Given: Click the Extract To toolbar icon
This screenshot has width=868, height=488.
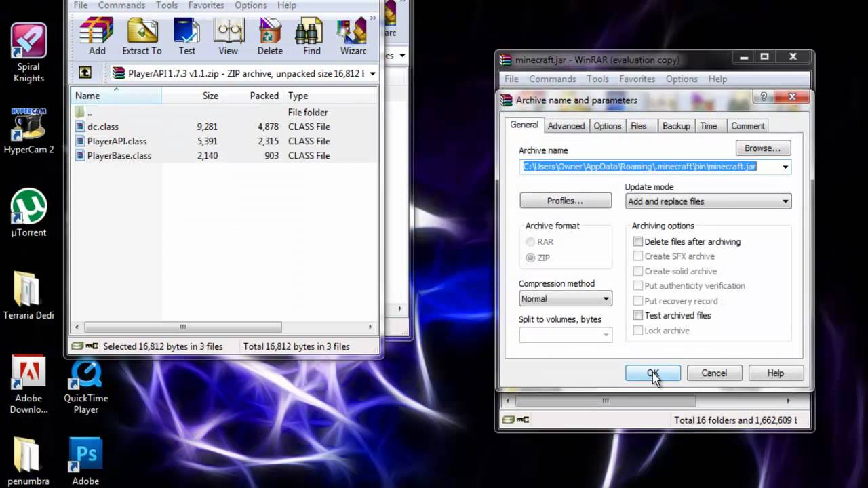Looking at the screenshot, I should tap(142, 37).
